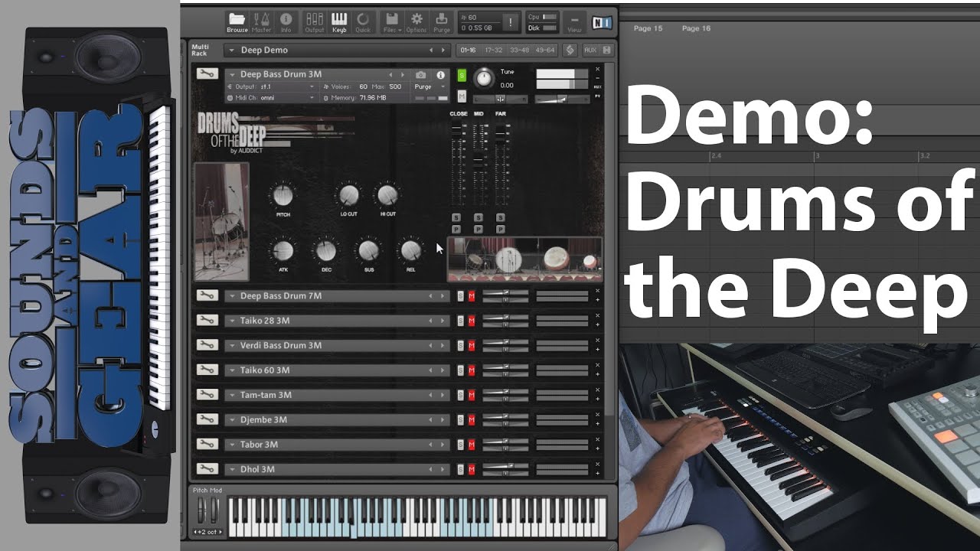This screenshot has width=980, height=551.
Task: Click the KSP script icon beside the 49-64 tab
Action: (570, 50)
